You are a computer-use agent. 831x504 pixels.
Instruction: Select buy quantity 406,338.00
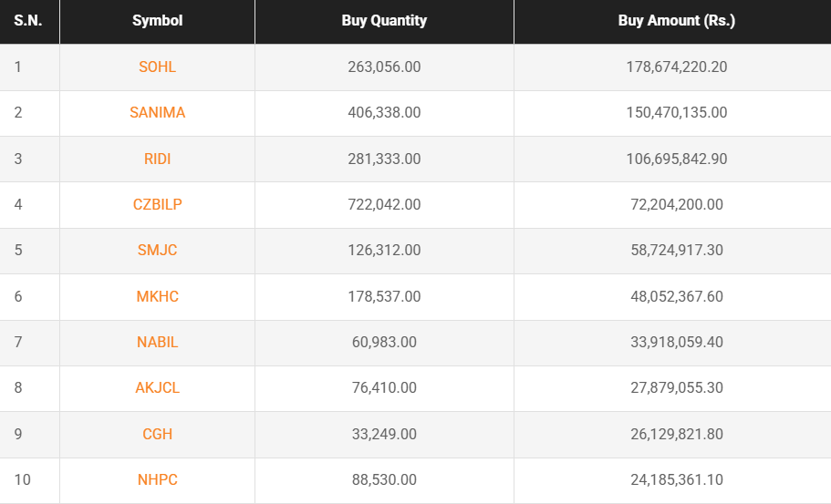pos(384,112)
